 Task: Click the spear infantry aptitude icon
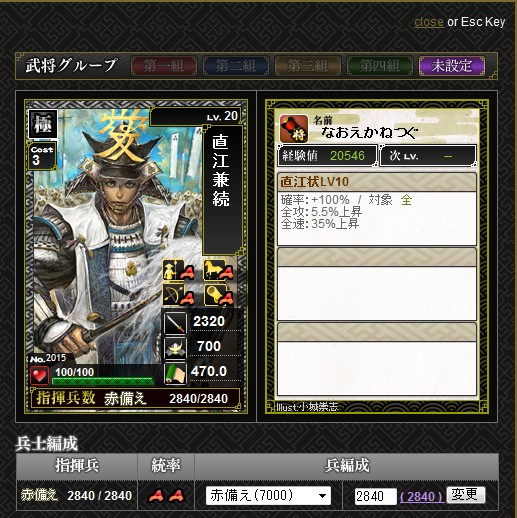click(171, 270)
